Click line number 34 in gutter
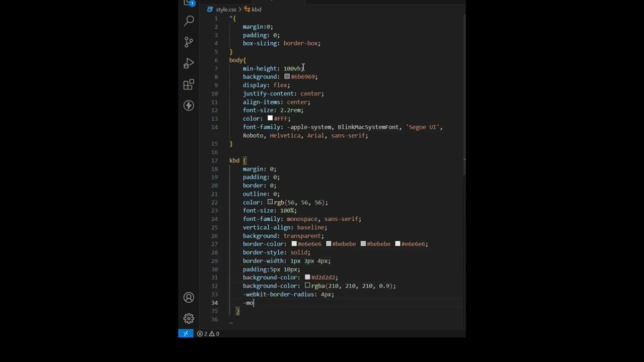This screenshot has width=644, height=362. point(215,303)
